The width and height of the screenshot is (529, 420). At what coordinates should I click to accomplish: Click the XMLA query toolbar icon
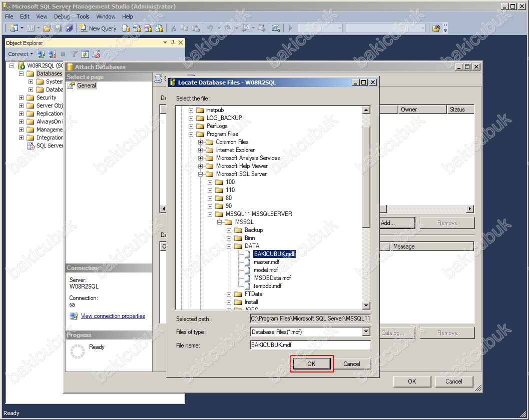click(x=159, y=28)
